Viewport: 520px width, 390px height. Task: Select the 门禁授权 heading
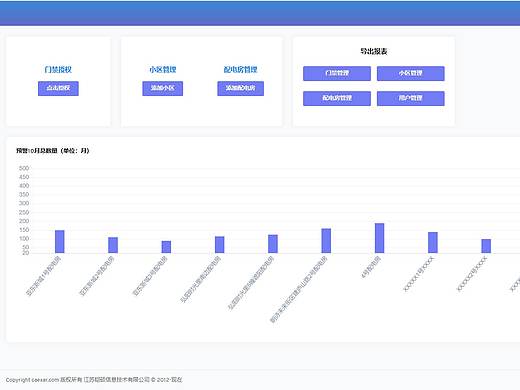click(x=58, y=69)
